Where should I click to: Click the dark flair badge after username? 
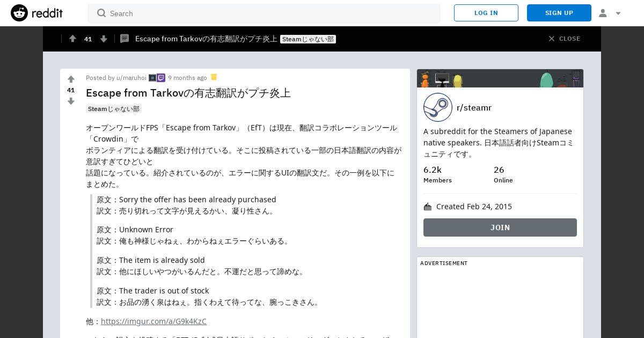(x=152, y=78)
